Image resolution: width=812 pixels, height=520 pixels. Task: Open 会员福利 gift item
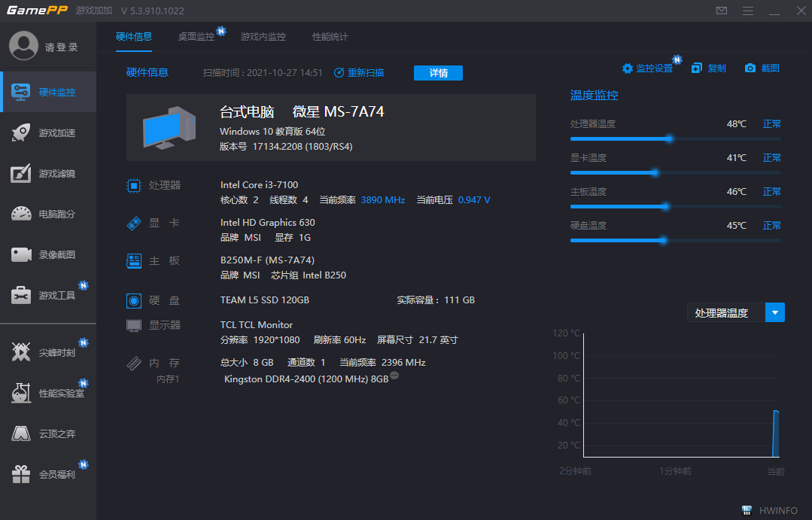point(48,474)
